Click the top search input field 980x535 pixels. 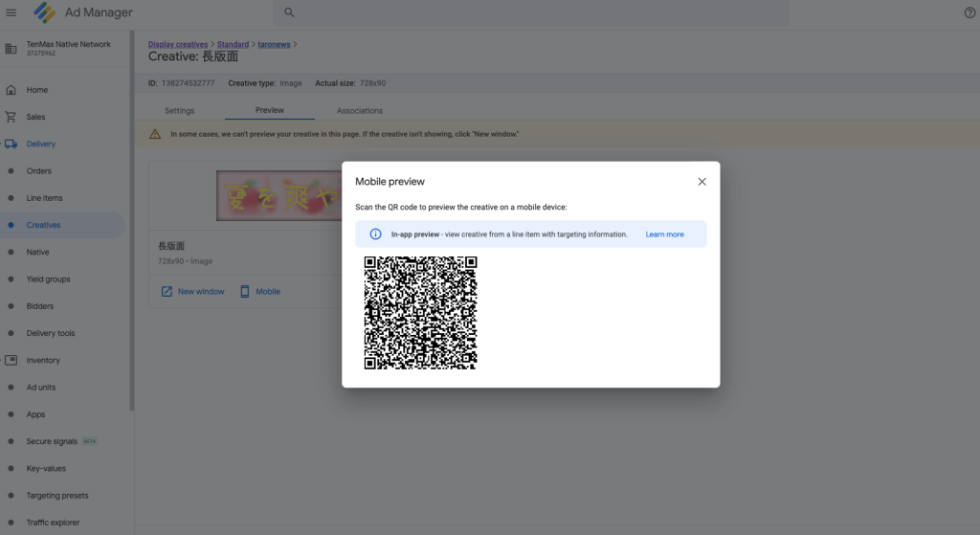click(530, 12)
